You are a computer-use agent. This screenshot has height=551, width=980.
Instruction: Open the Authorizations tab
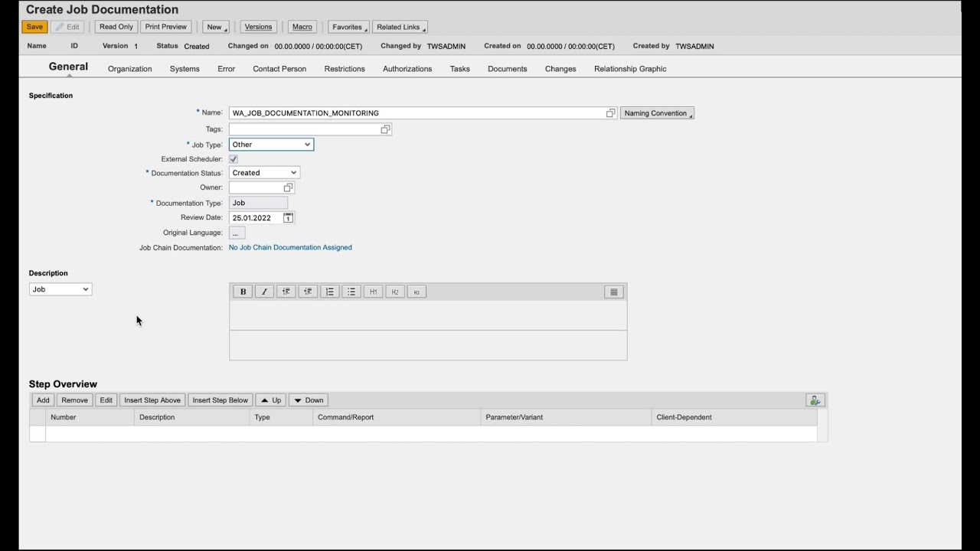click(407, 69)
